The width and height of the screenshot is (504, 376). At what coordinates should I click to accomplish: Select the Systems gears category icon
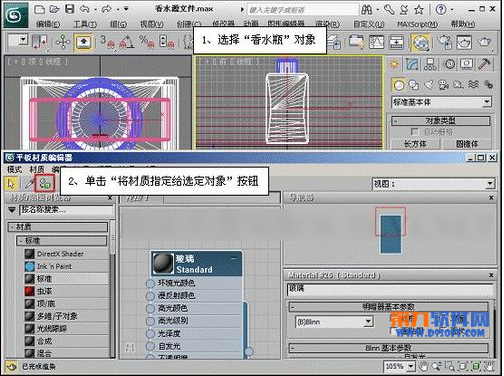[x=488, y=85]
